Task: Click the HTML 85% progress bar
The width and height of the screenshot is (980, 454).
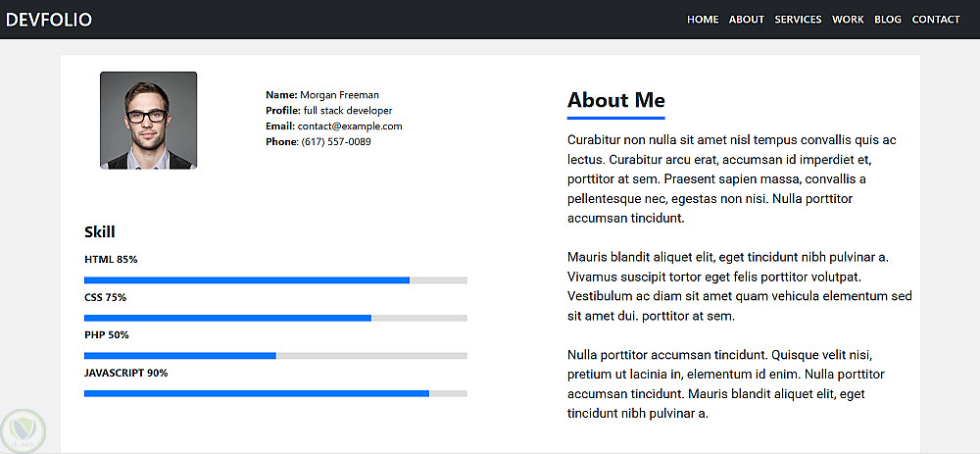Action: (275, 280)
